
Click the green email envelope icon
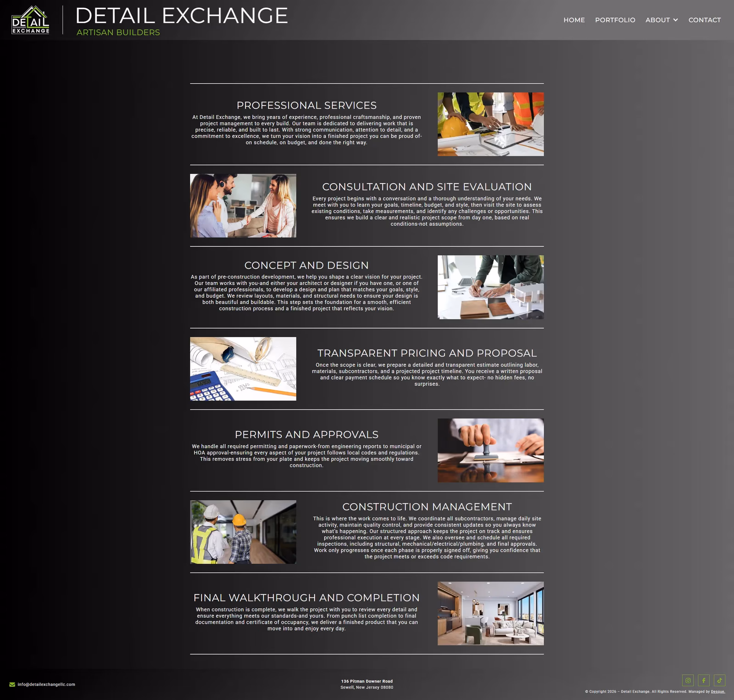(x=12, y=684)
